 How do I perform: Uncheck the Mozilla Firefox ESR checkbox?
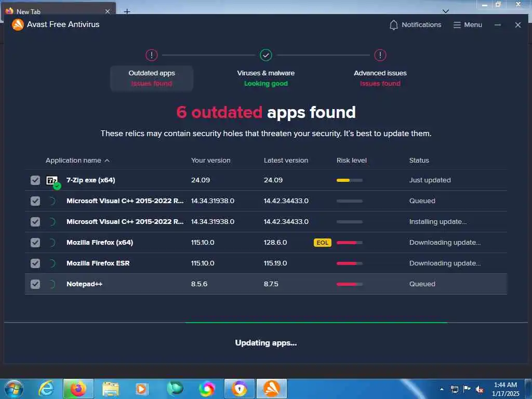(35, 263)
